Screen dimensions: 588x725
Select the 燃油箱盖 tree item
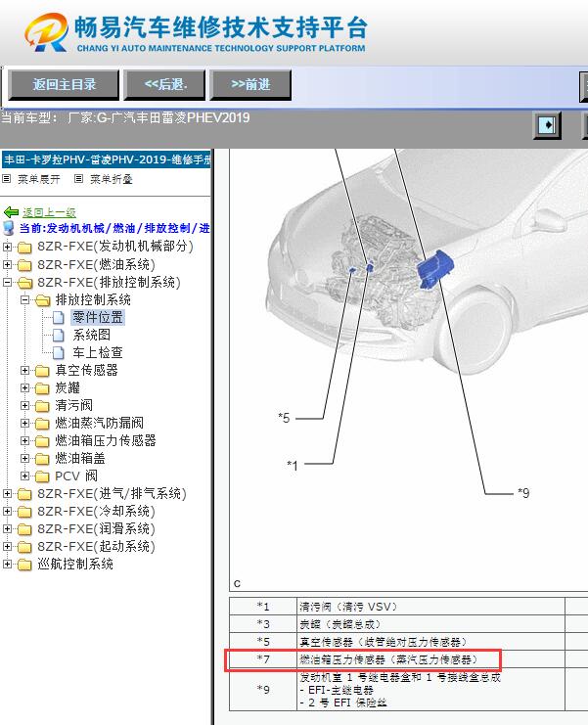tap(80, 458)
